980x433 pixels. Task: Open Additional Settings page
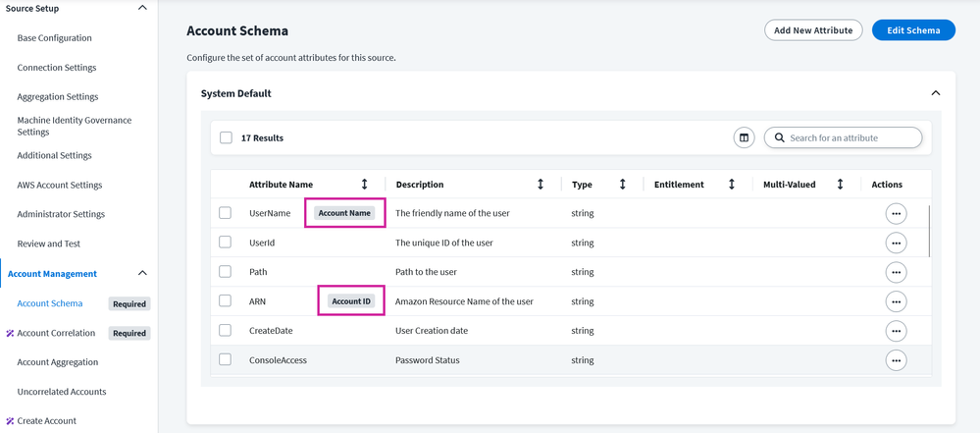54,155
